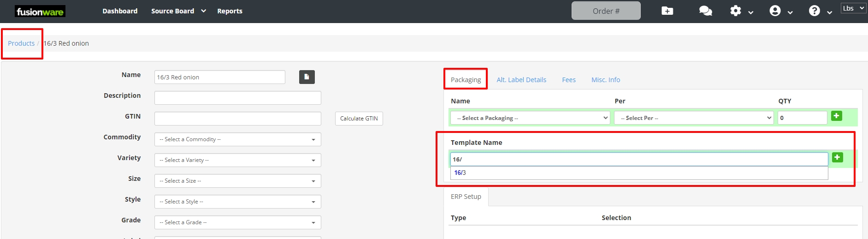
Task: Click green plus beside Template Name field
Action: pos(837,158)
